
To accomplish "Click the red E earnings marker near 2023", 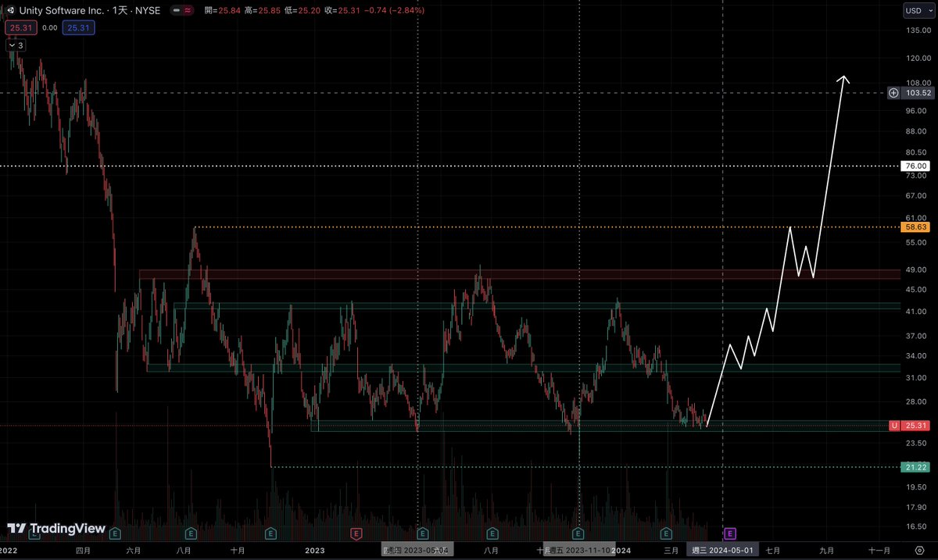I will pyautogui.click(x=356, y=533).
